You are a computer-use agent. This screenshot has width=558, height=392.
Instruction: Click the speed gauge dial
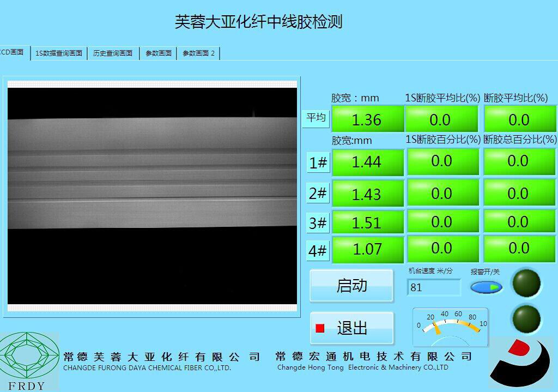[450, 327]
